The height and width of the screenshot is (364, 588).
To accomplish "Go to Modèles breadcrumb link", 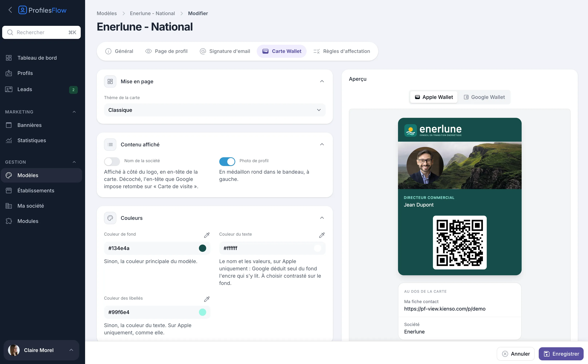I will pos(107,13).
